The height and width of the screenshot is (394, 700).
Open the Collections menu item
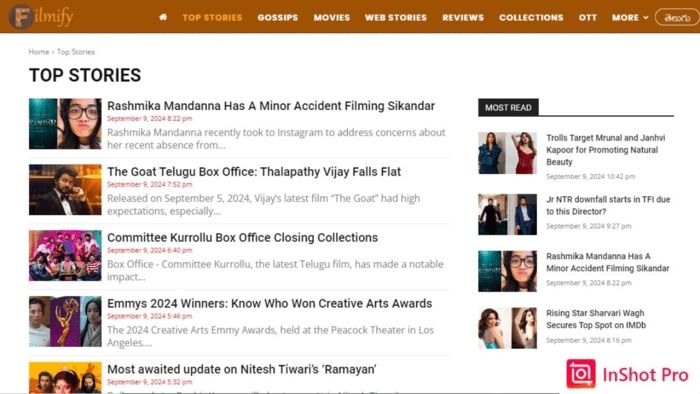(x=531, y=17)
